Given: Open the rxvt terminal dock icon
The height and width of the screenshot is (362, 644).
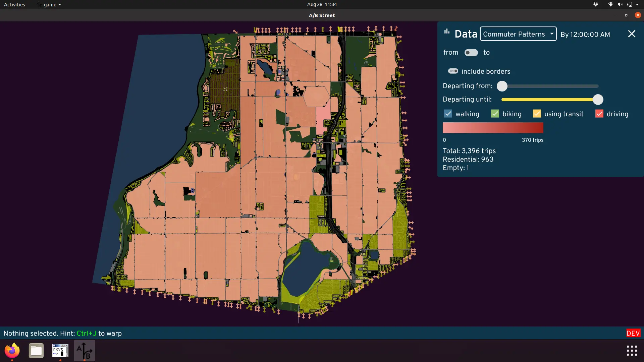Looking at the screenshot, I should [x=60, y=351].
